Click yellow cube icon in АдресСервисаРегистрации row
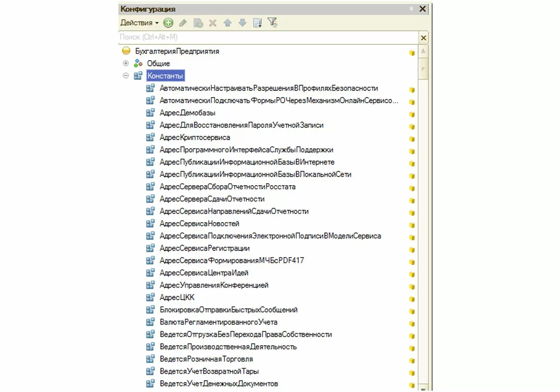 [x=412, y=250]
